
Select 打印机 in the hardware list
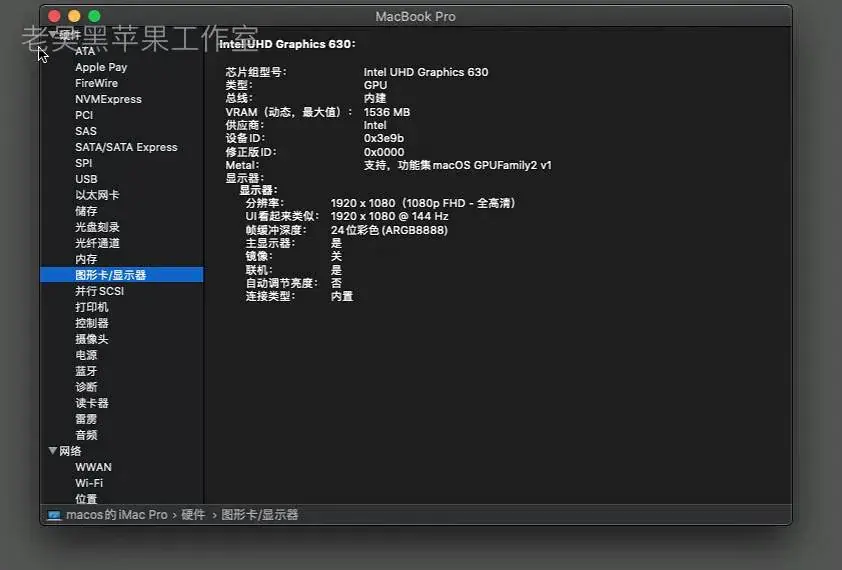point(92,307)
